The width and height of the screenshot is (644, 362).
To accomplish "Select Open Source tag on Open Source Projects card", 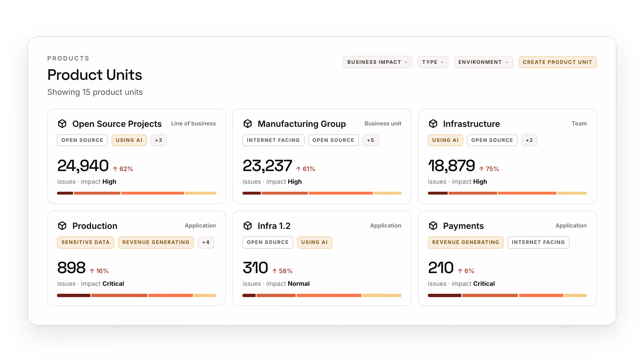I will (x=82, y=140).
